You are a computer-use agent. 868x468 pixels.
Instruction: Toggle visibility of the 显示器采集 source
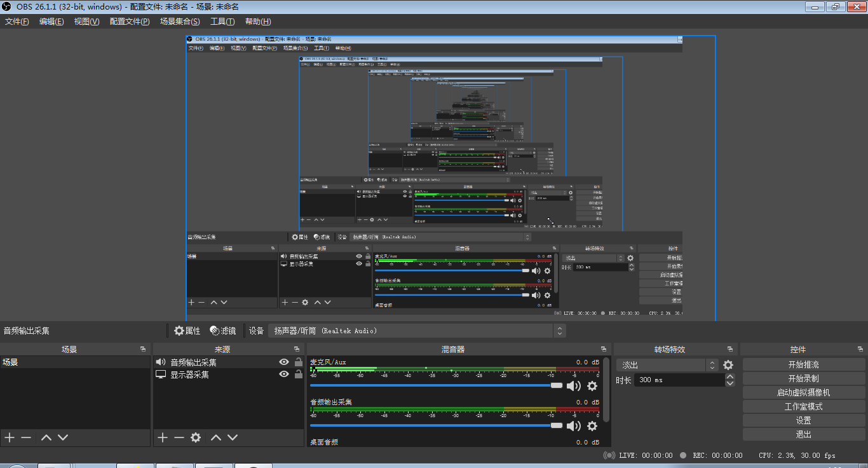point(284,375)
